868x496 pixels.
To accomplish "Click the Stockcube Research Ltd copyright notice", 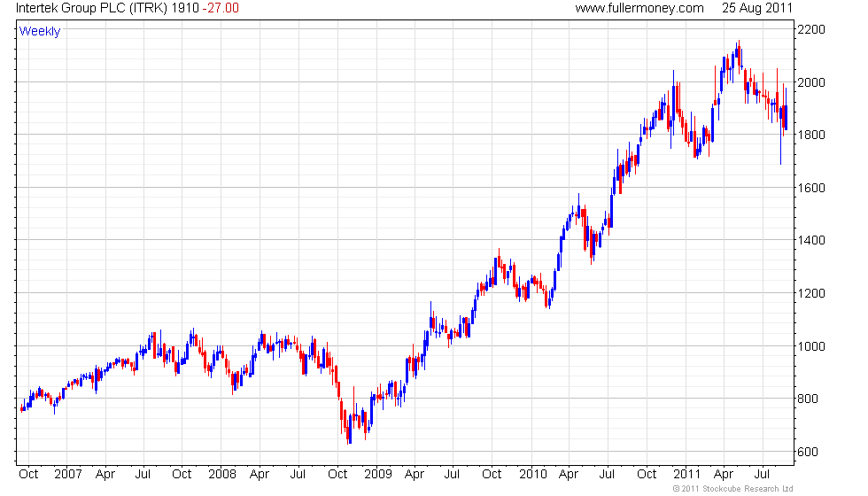I will point(732,489).
